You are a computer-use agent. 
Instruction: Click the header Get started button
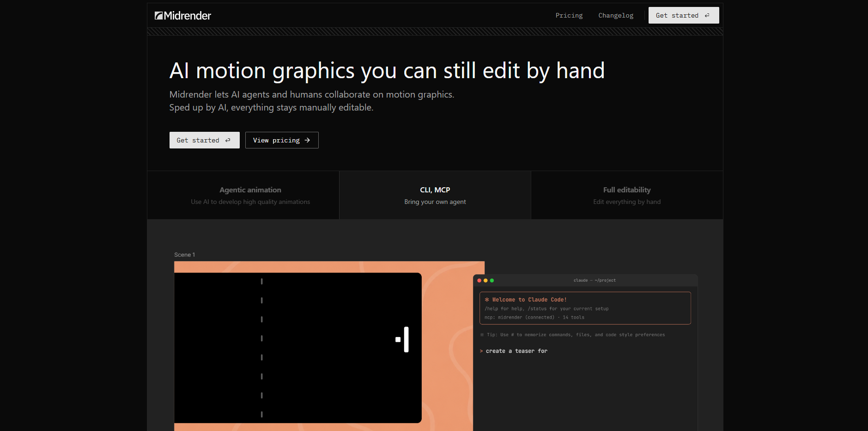(684, 15)
